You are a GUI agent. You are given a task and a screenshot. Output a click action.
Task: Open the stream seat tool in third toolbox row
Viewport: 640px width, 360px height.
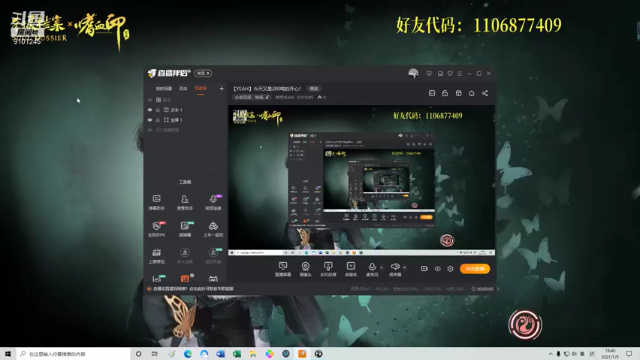(x=156, y=256)
